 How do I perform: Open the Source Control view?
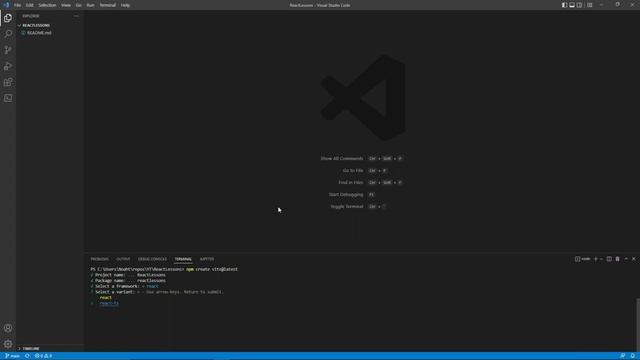pos(8,50)
